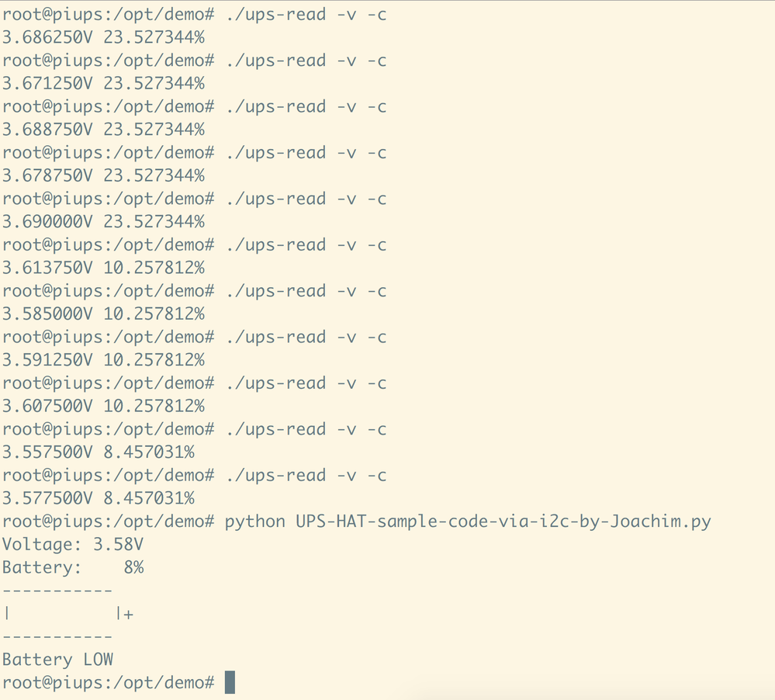The image size is (775, 700).
Task: Click the 3.671250V output line
Action: click(x=47, y=83)
